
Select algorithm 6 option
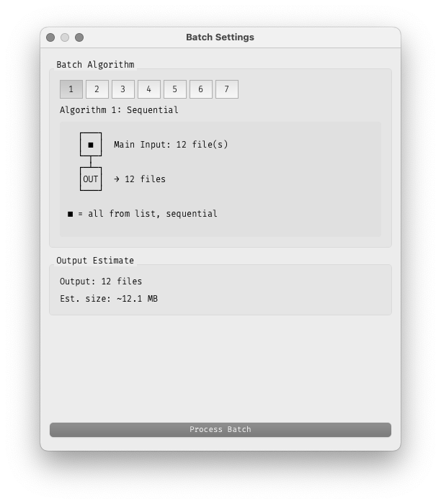pos(201,89)
